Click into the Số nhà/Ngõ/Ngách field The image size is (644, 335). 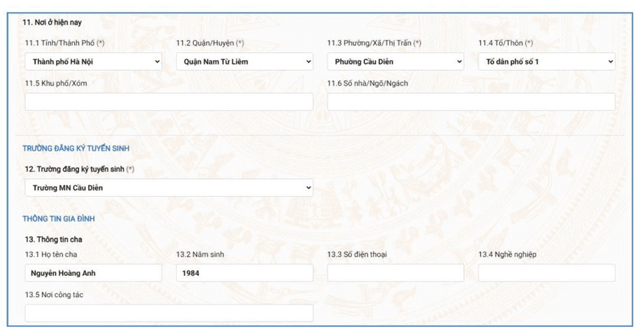point(471,102)
